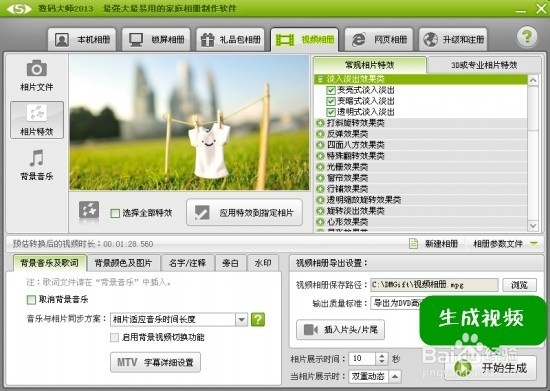The width and height of the screenshot is (550, 391).
Task: Click MTV 字幕详细设置 button
Action: [155, 362]
